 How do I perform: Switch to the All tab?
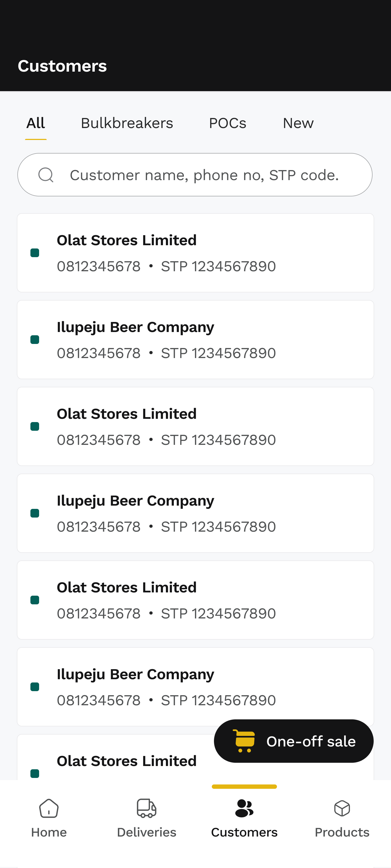(36, 123)
